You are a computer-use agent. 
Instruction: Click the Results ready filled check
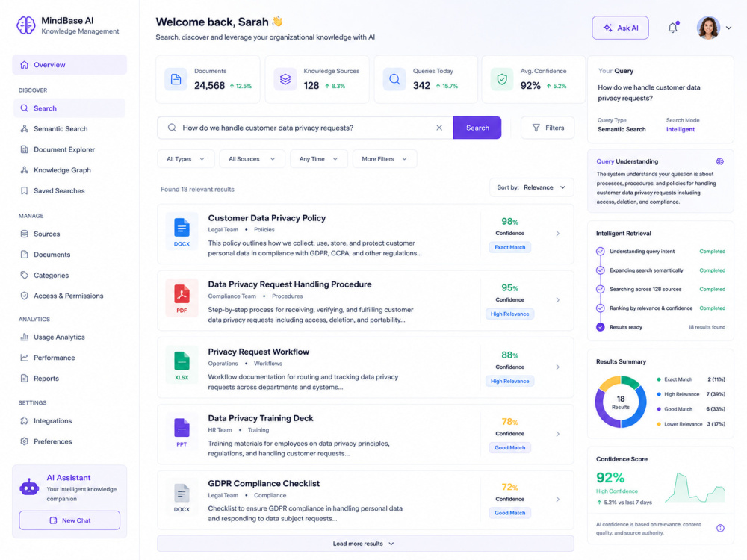click(601, 327)
